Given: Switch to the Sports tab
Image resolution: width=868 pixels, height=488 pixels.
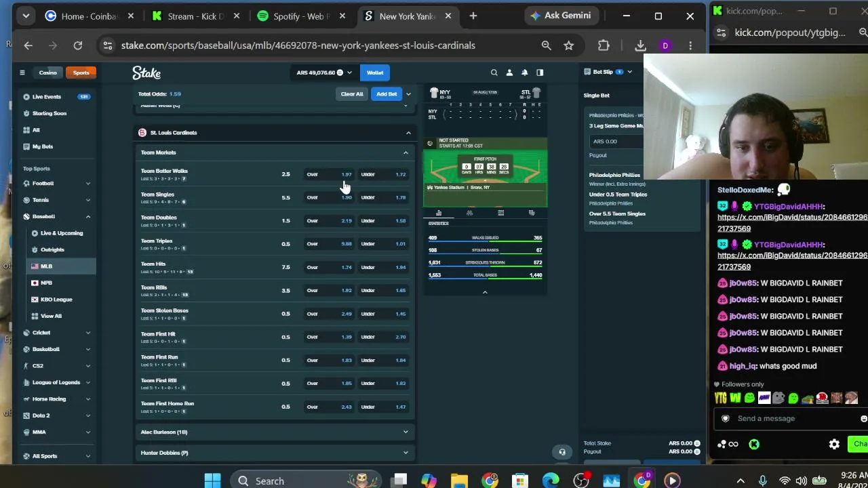Looking at the screenshot, I should click(81, 73).
